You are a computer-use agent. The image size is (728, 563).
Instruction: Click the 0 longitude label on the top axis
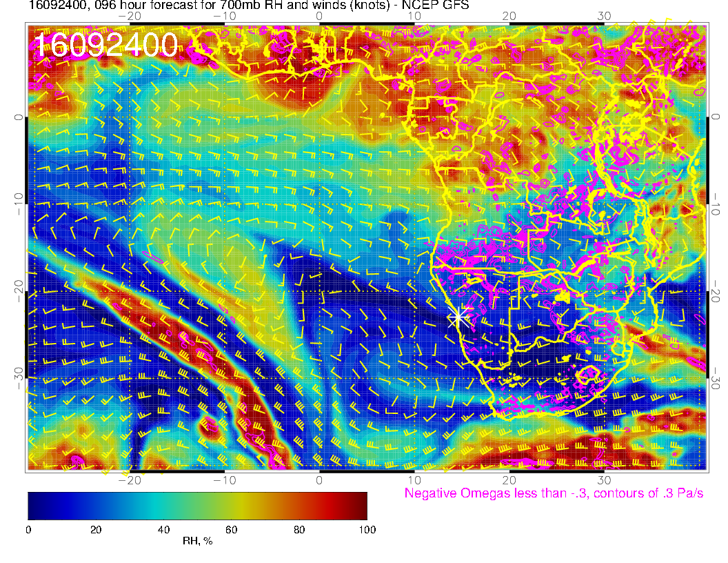click(x=319, y=17)
